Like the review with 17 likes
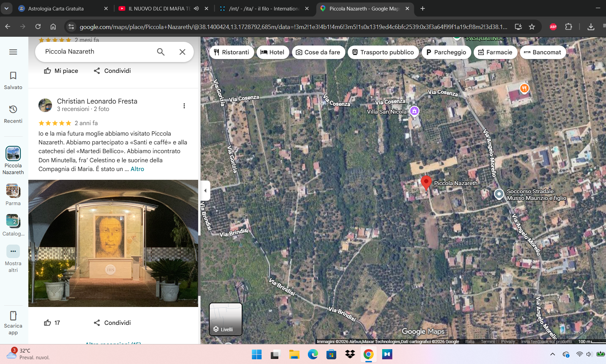This screenshot has width=606, height=364. [52, 323]
